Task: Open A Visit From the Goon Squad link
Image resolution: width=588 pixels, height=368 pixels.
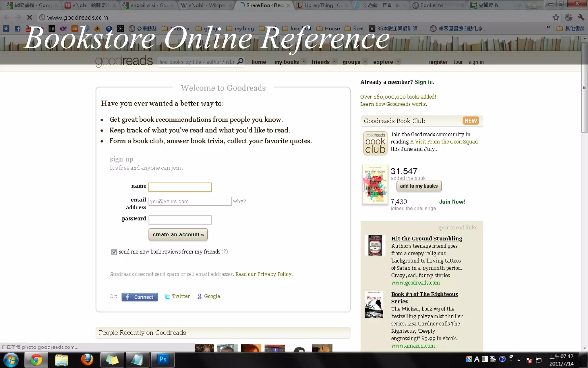Action: [x=444, y=142]
